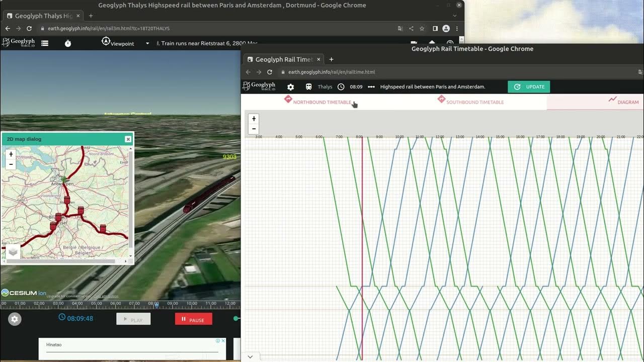Select Geoglyph Rail Timetable browser tab
644x362 pixels.
click(284, 59)
